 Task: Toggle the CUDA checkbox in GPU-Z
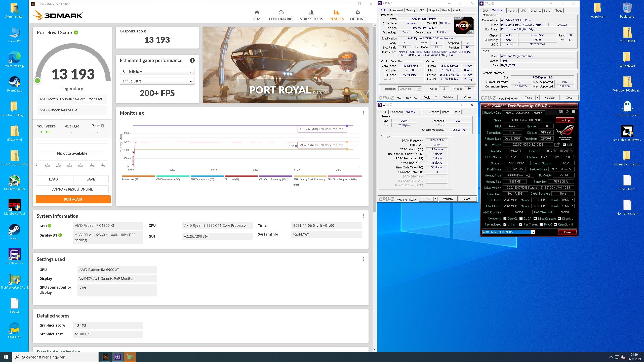pos(521,219)
